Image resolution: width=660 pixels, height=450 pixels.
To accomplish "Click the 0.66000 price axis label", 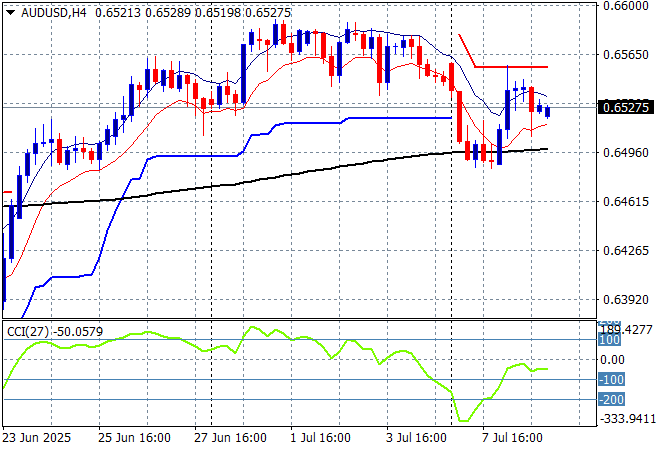I will (626, 6).
